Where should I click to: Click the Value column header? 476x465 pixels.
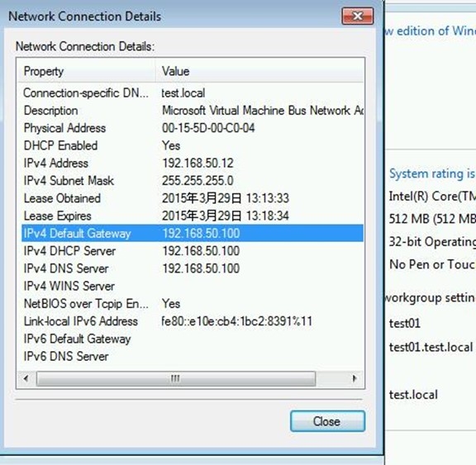coord(259,72)
